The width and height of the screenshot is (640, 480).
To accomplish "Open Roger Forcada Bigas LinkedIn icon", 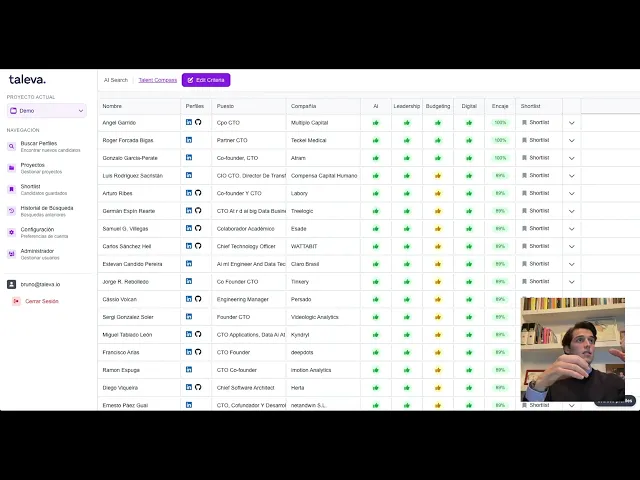I will pyautogui.click(x=189, y=140).
